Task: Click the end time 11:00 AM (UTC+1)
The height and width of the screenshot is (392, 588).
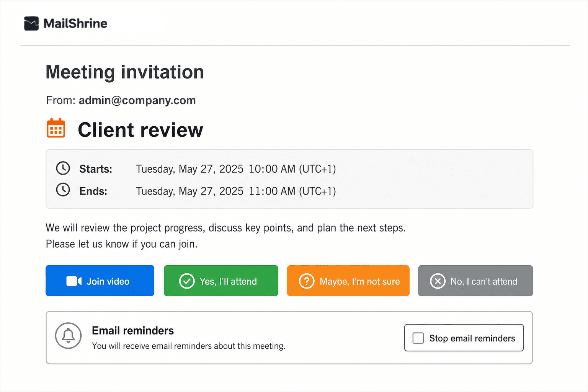Action: pyautogui.click(x=292, y=191)
